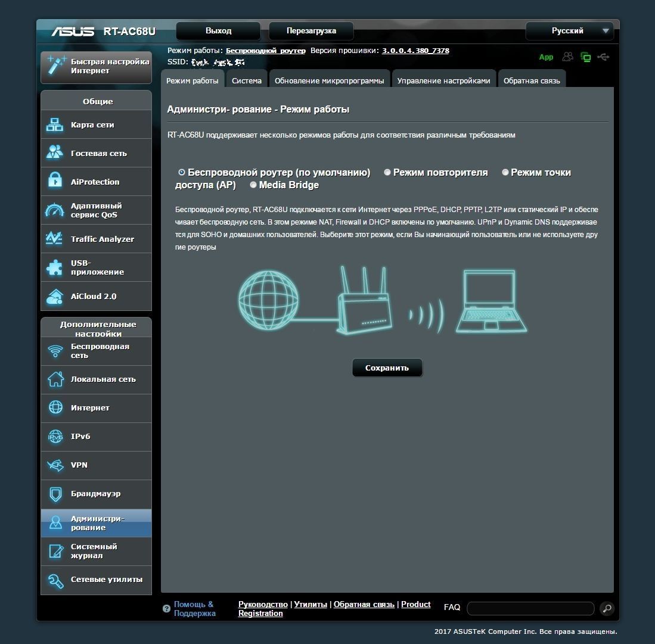The height and width of the screenshot is (644, 655).
Task: Click the Administration user icon
Action: (x=55, y=522)
